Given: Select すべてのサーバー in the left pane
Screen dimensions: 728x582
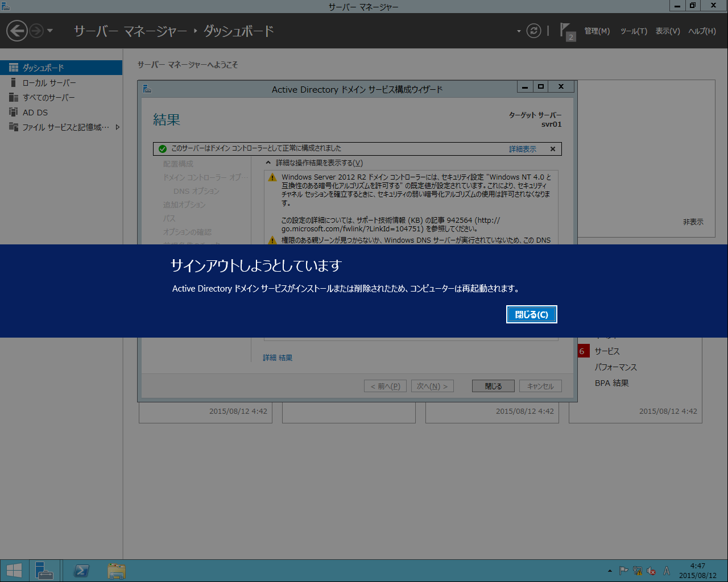Looking at the screenshot, I should pyautogui.click(x=61, y=97).
